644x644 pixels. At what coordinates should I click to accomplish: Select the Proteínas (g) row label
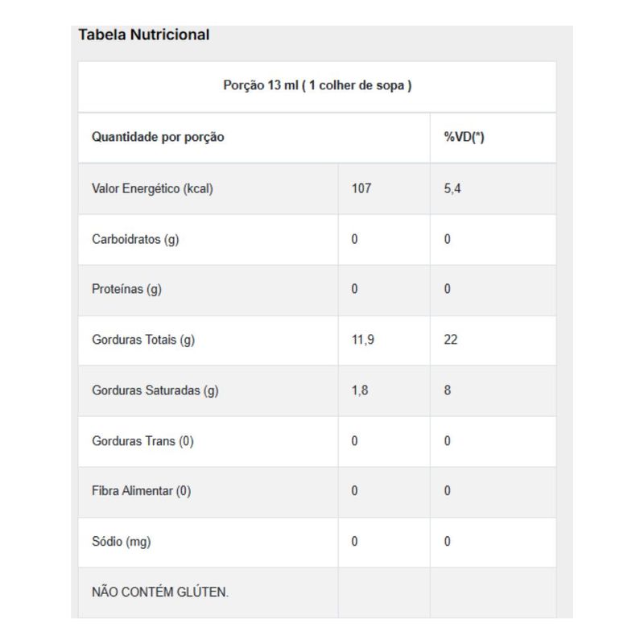[126, 289]
